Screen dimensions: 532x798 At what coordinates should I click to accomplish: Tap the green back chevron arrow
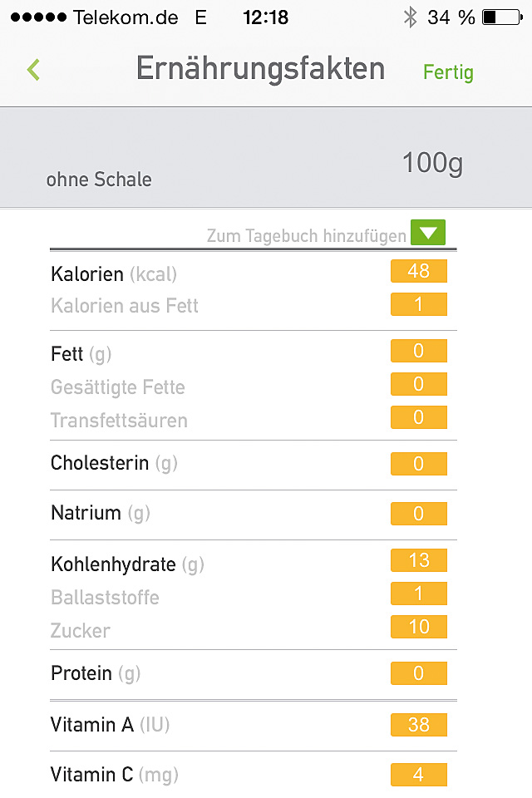click(x=33, y=70)
